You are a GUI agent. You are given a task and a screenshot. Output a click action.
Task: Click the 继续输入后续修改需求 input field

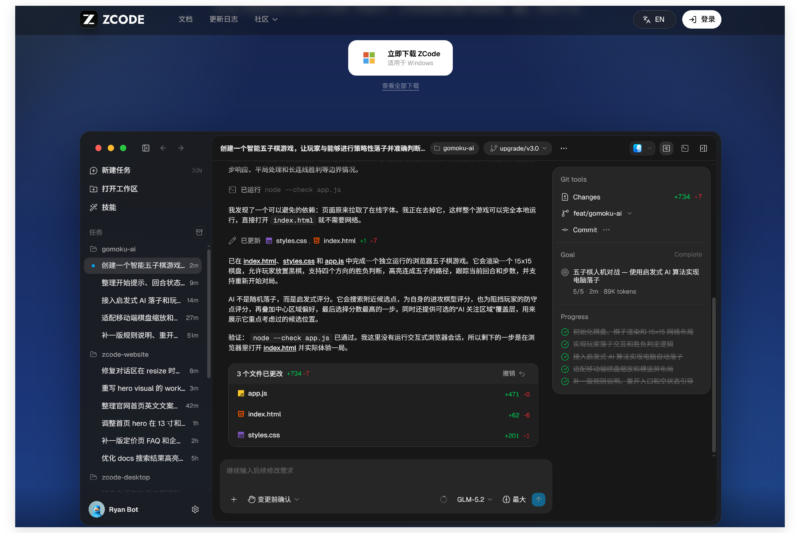pyautogui.click(x=386, y=471)
